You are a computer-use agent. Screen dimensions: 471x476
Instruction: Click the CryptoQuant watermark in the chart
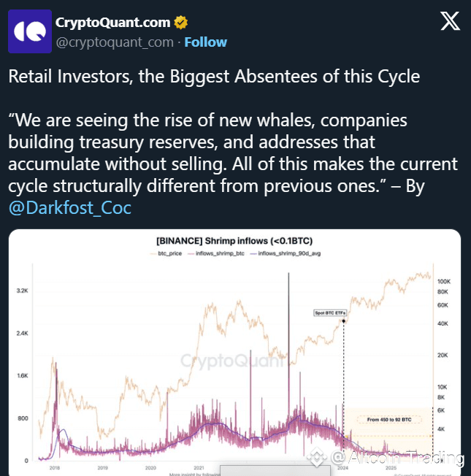pyautogui.click(x=232, y=360)
